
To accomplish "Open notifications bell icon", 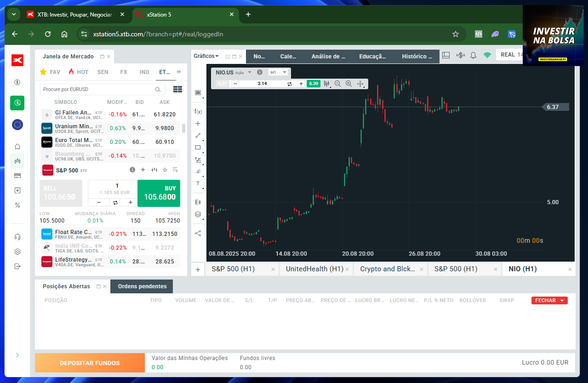I will click(474, 55).
